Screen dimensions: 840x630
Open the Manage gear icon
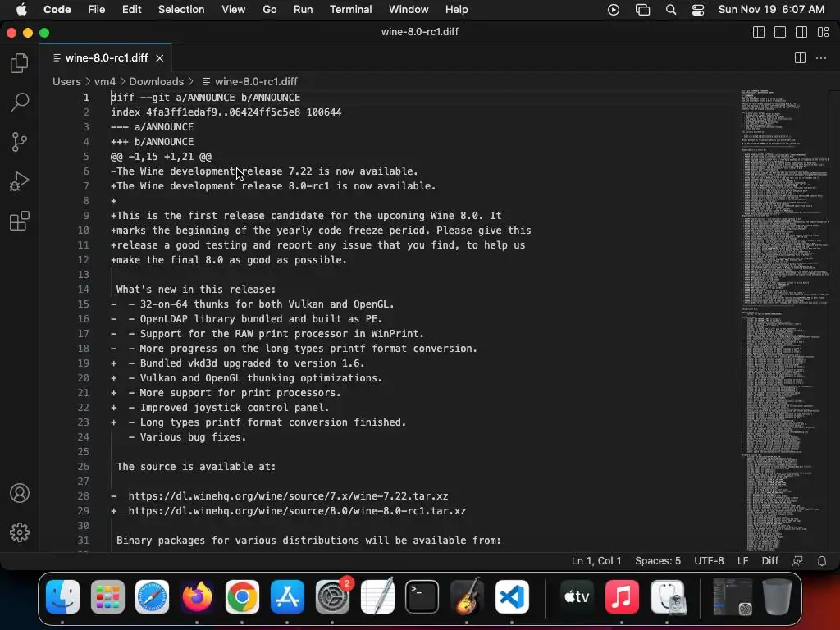coord(20,532)
